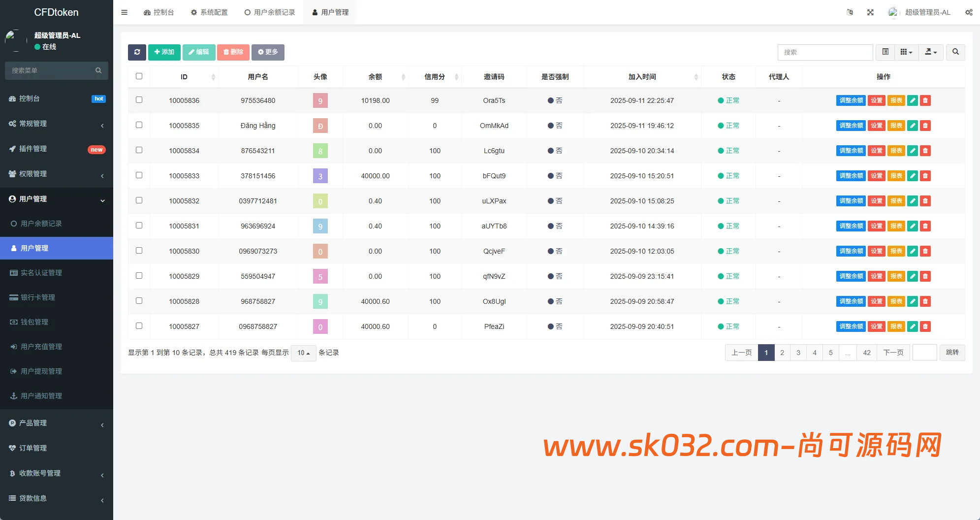This screenshot has width=980, height=520.
Task: Click the avatar thumbnail of user 975536480
Action: coord(320,101)
